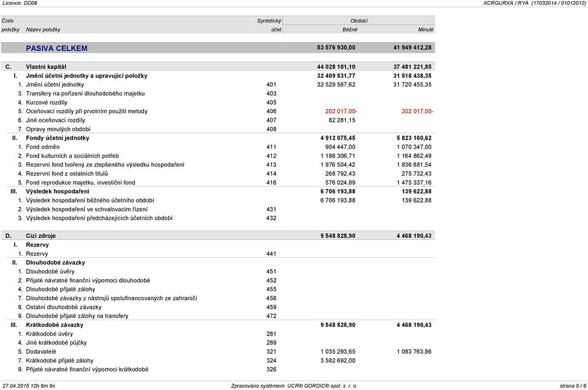Screen dimensions: 588x390
Task: Click the value 904 447,00
Action: click(340, 147)
